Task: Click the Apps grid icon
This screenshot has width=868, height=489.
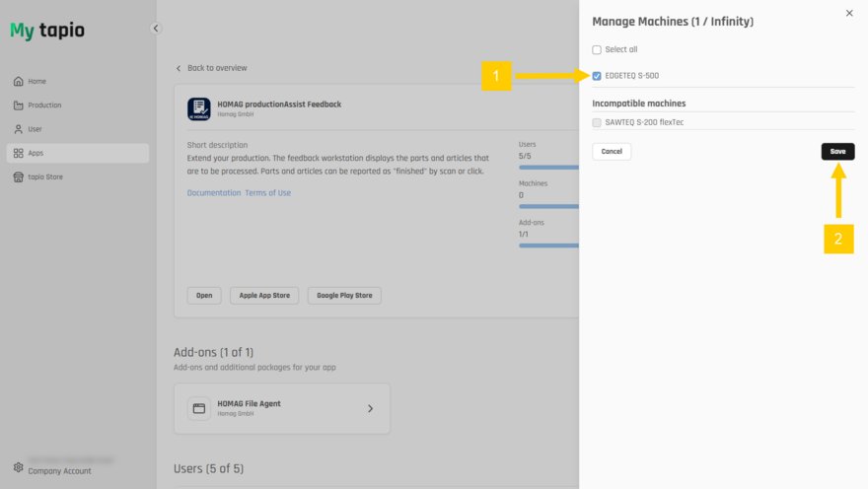Action: tap(19, 153)
